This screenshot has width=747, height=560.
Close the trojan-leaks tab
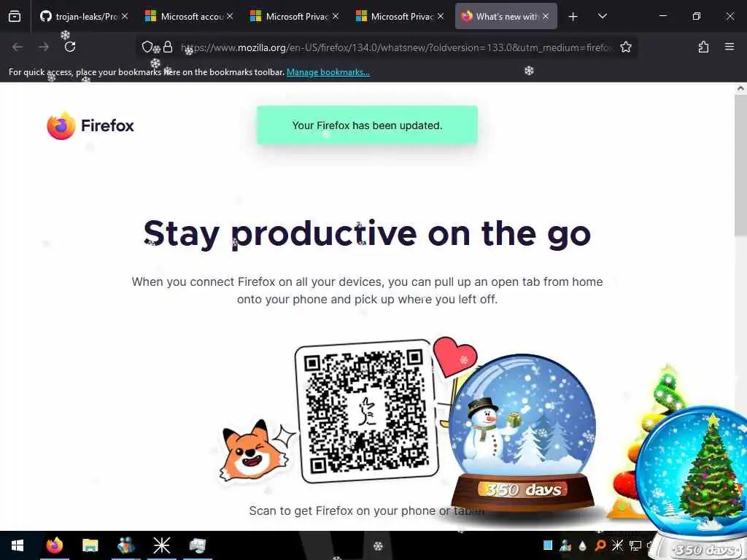coord(125,16)
